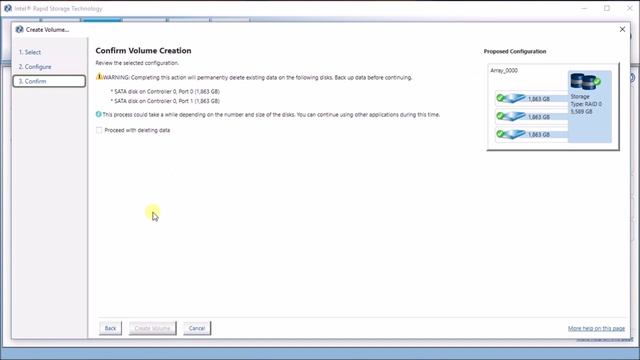Image resolution: width=640 pixels, height=360 pixels.
Task: Click the Create Volume button
Action: pyautogui.click(x=153, y=328)
